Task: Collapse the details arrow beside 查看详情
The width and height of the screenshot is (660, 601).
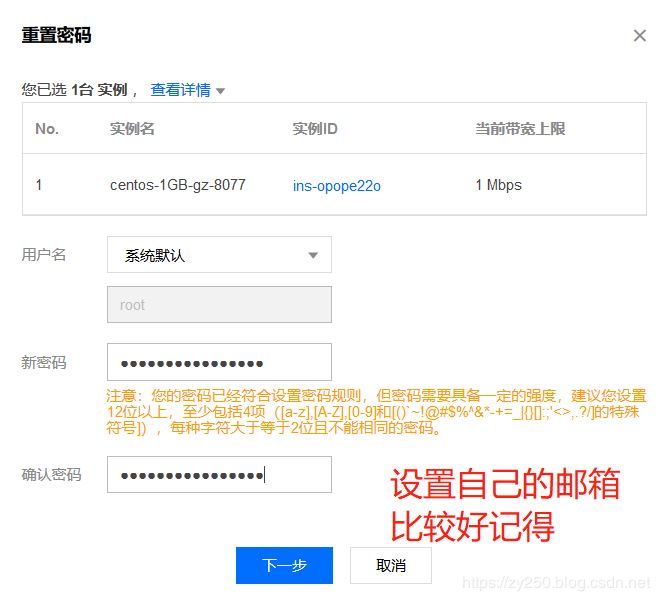Action: [x=221, y=91]
